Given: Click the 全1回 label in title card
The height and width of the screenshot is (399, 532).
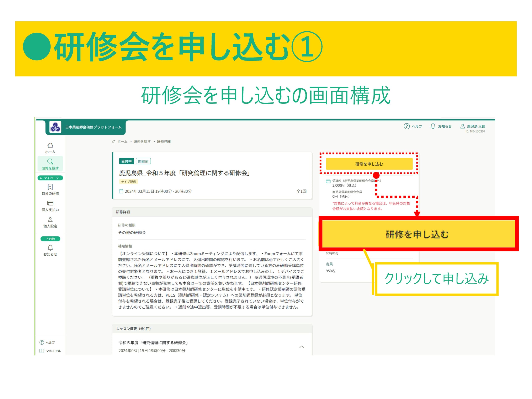Looking at the screenshot, I should pos(301,191).
